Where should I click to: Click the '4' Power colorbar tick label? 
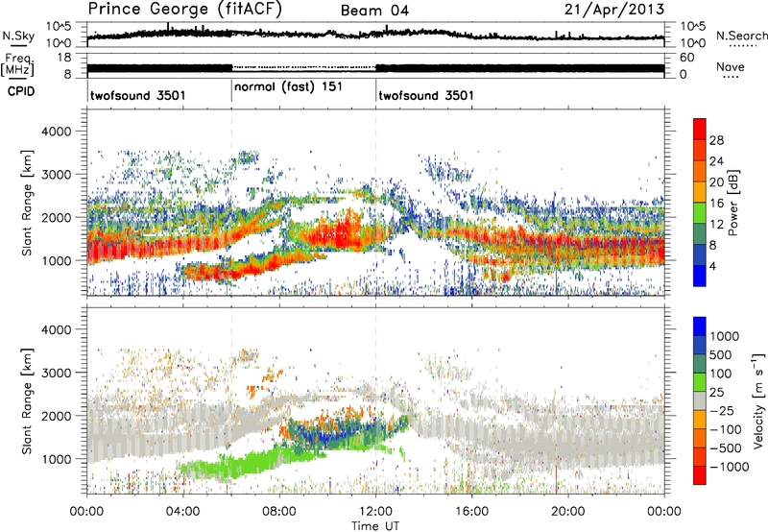click(712, 266)
